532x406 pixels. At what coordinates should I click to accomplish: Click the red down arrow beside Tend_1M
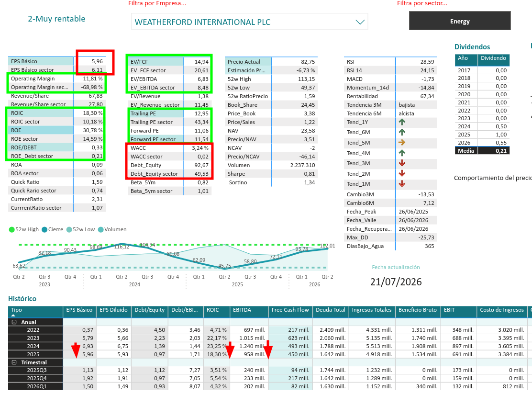coord(402,184)
